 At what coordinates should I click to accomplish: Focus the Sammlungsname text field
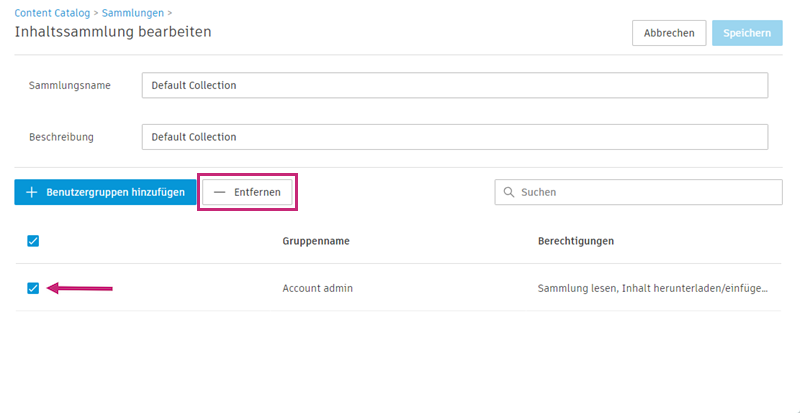(x=455, y=85)
